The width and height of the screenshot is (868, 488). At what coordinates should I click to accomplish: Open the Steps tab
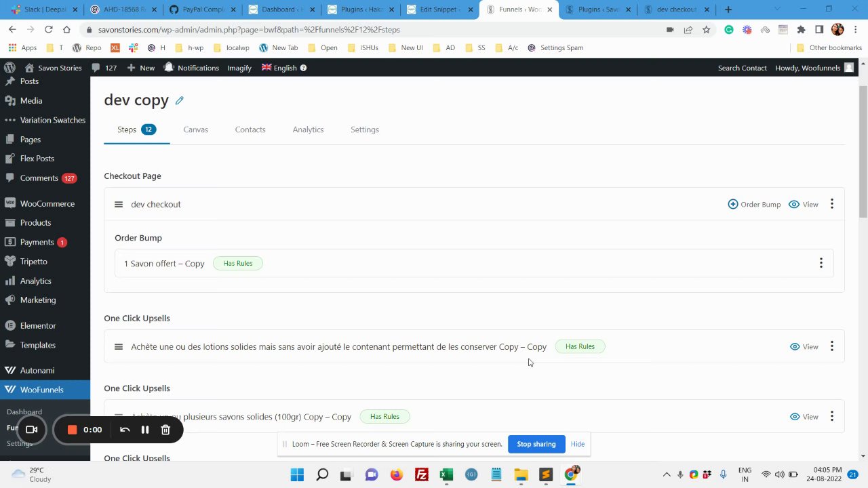tap(136, 129)
